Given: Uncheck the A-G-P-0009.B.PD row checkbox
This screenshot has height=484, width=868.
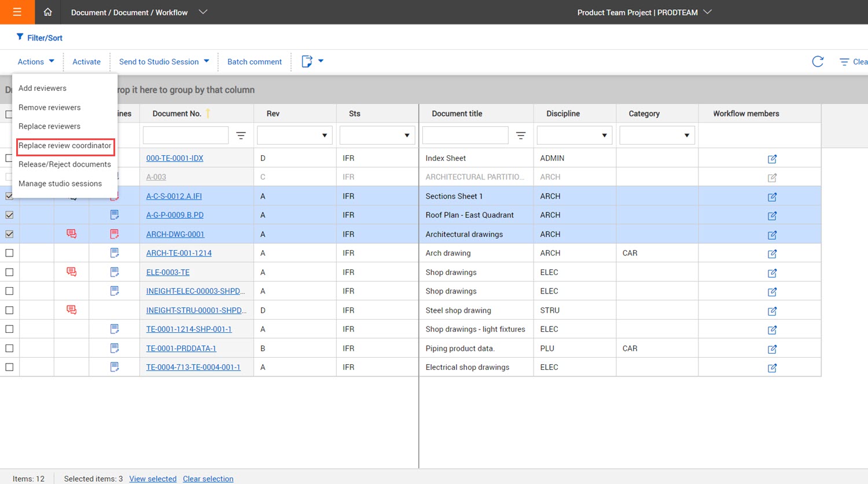Looking at the screenshot, I should point(9,215).
